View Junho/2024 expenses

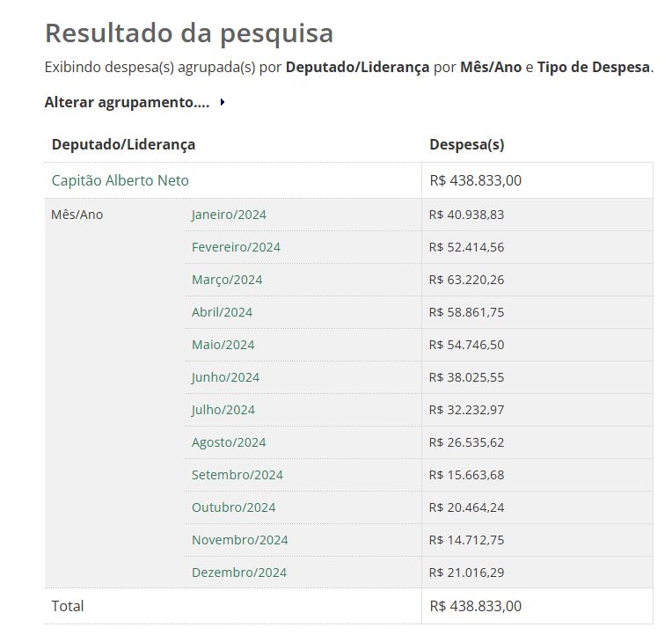coord(225,377)
